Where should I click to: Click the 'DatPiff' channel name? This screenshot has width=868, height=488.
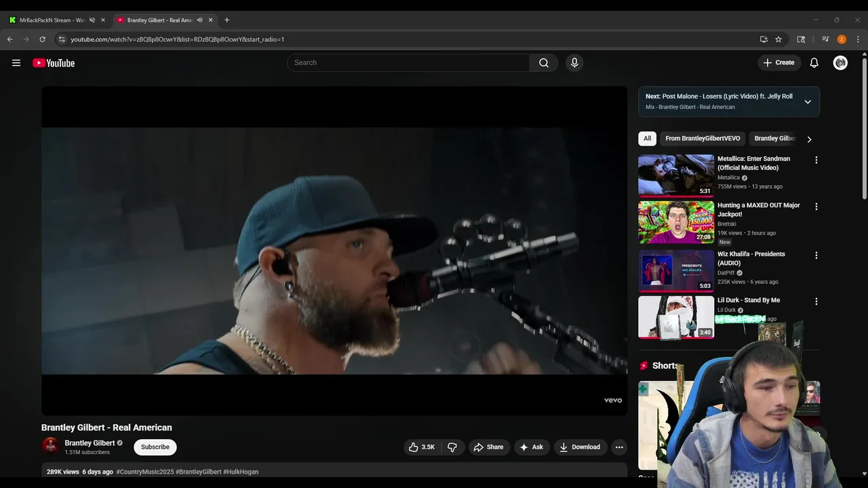726,272
